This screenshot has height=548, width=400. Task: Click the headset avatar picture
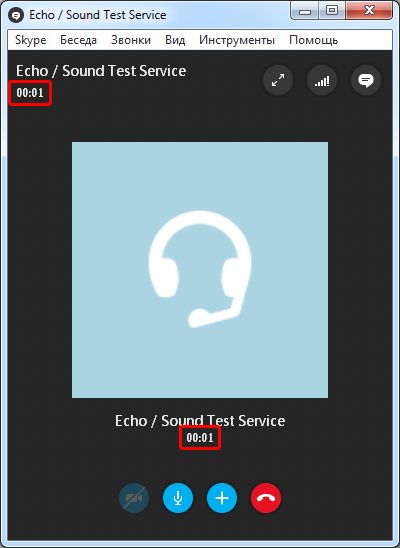pyautogui.click(x=200, y=270)
